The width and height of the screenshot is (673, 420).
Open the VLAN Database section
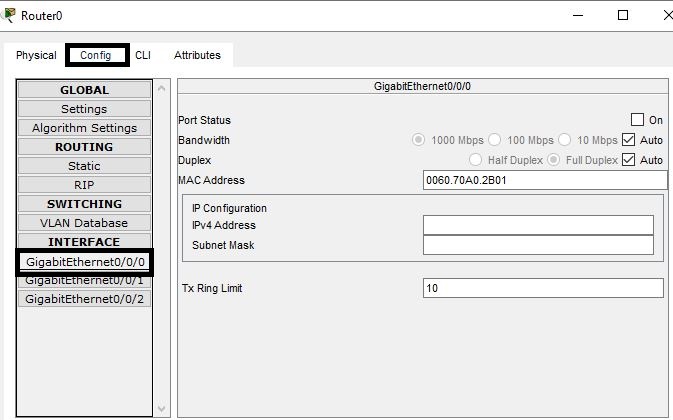click(x=84, y=223)
